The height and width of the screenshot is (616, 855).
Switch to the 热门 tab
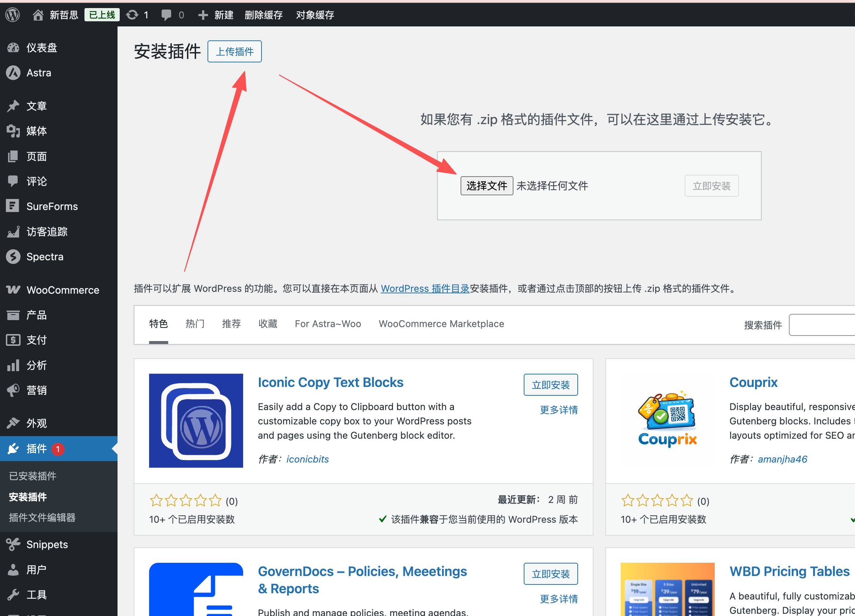(x=195, y=324)
